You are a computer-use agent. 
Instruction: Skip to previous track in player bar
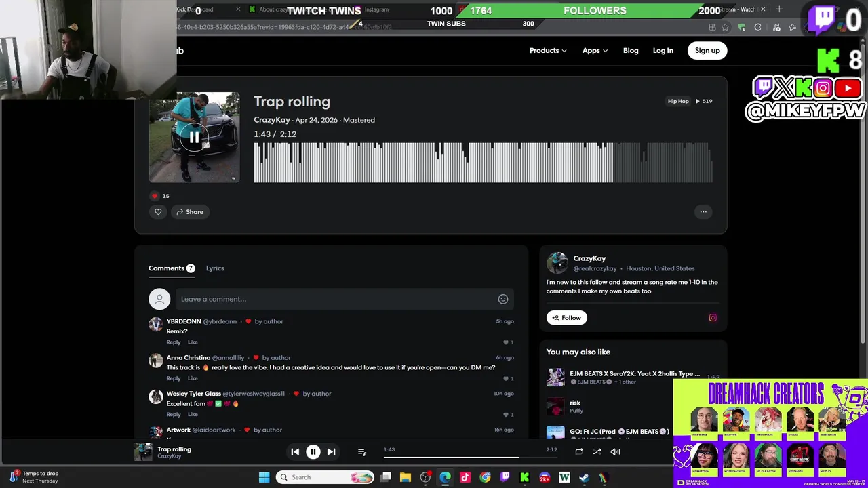(295, 451)
